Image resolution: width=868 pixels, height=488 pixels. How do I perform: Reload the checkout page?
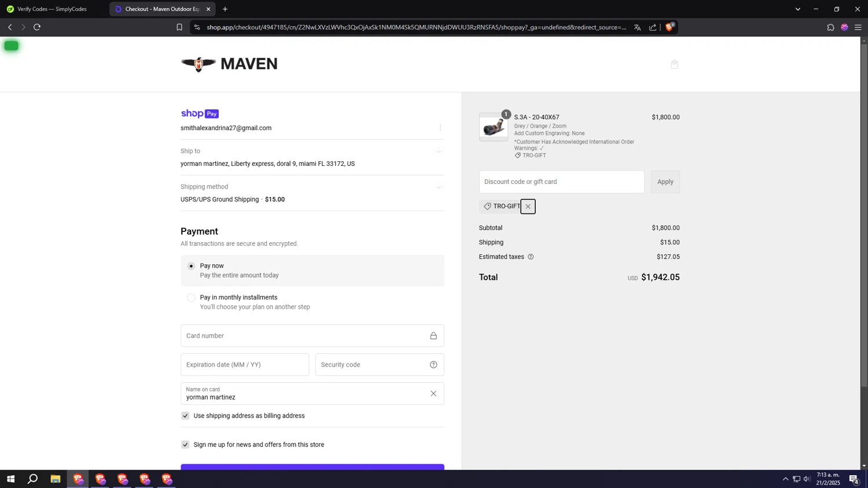37,27
